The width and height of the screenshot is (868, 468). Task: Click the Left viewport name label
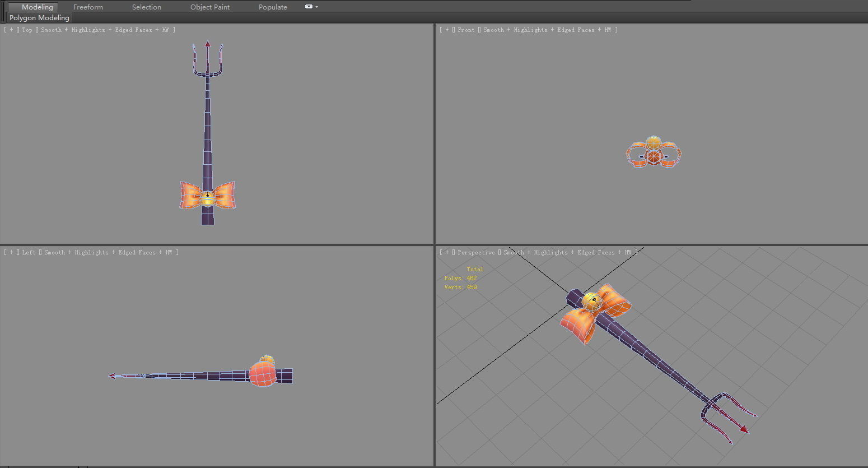click(29, 252)
